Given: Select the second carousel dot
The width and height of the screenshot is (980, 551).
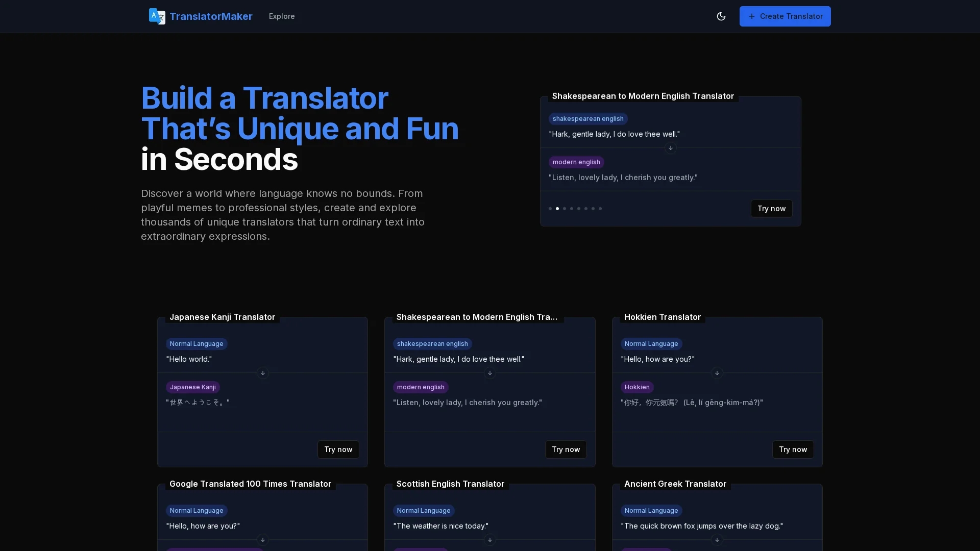Looking at the screenshot, I should click(x=557, y=209).
